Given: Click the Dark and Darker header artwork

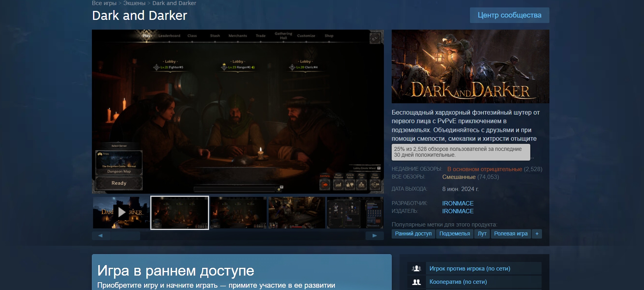Looking at the screenshot, I should pos(470,67).
